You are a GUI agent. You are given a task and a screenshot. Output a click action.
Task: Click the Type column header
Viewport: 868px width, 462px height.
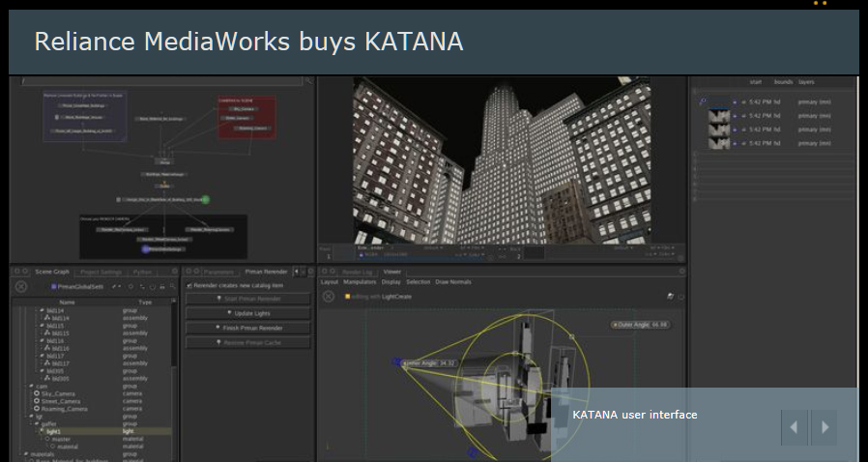click(x=145, y=303)
